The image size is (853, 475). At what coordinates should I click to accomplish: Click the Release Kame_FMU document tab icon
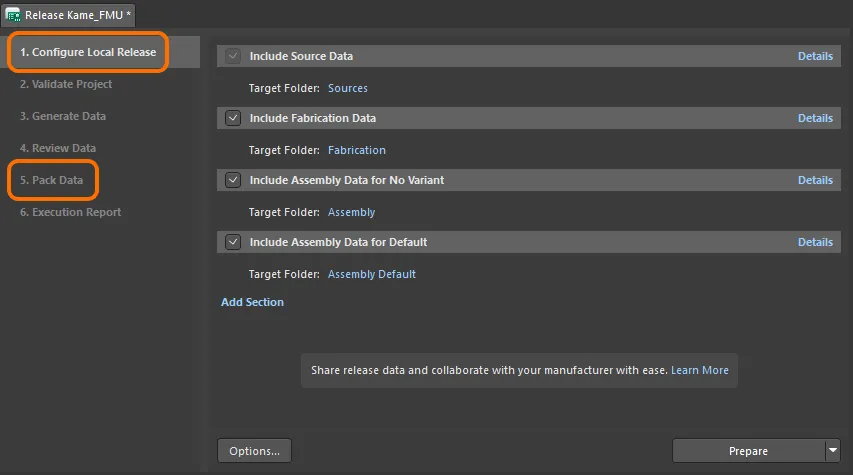click(x=14, y=15)
